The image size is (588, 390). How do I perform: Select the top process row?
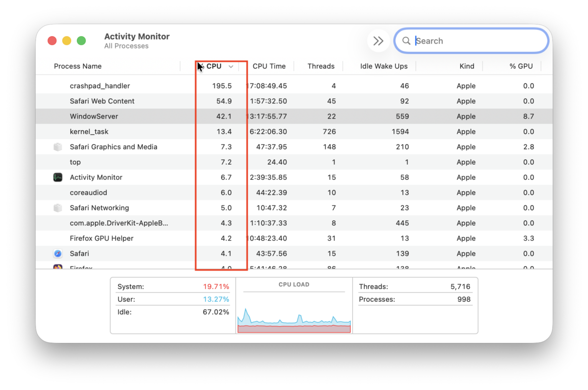[x=294, y=162]
